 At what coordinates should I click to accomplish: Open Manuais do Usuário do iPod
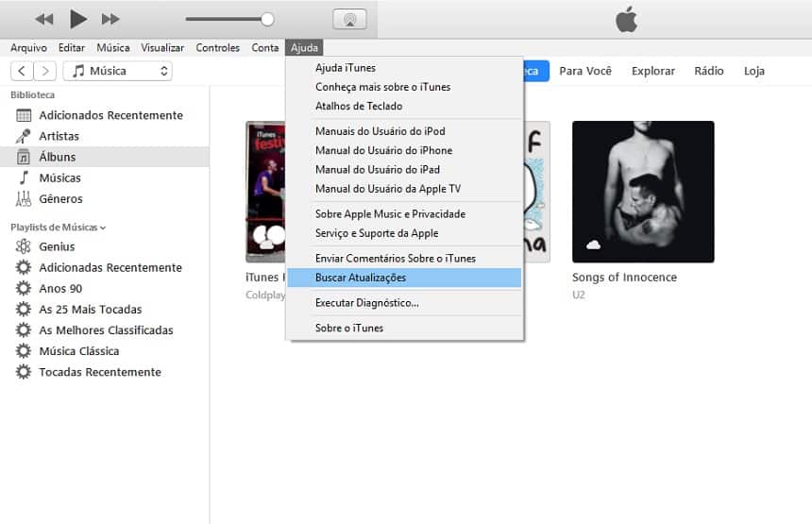coord(404,131)
